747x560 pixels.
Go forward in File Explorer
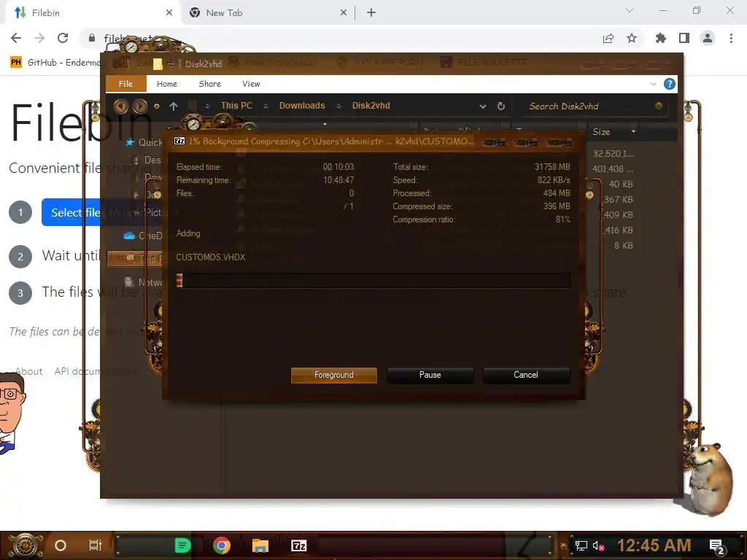click(139, 106)
